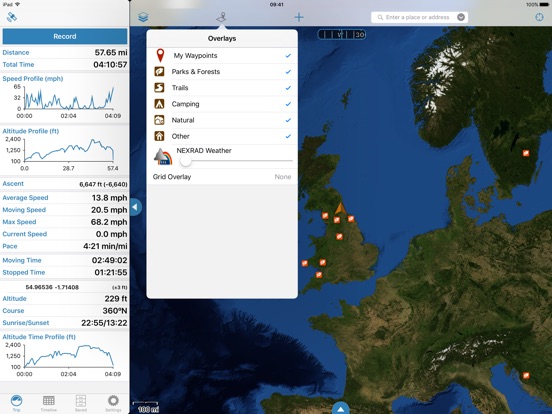The image size is (552, 414).
Task: Center map with the locate crosshair icon
Action: click(539, 17)
